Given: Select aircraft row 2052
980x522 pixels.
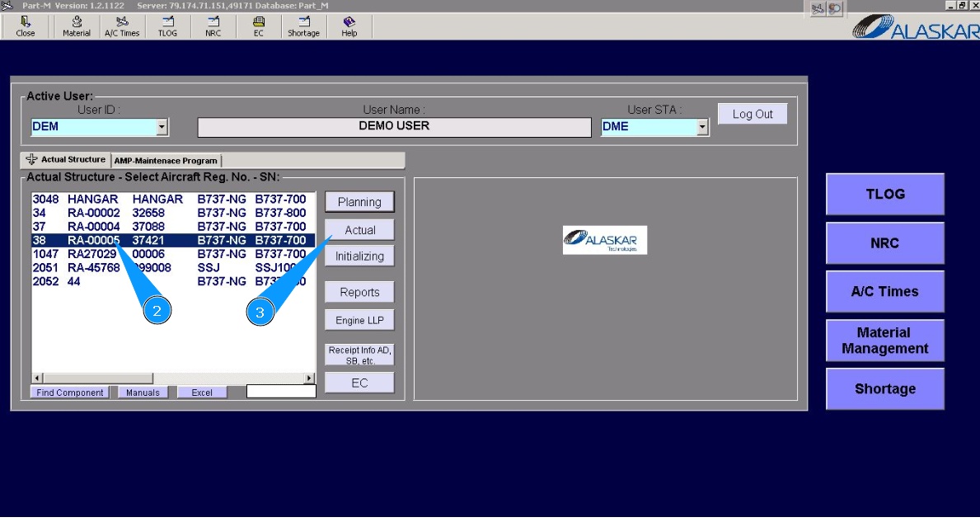Looking at the screenshot, I should (x=173, y=281).
